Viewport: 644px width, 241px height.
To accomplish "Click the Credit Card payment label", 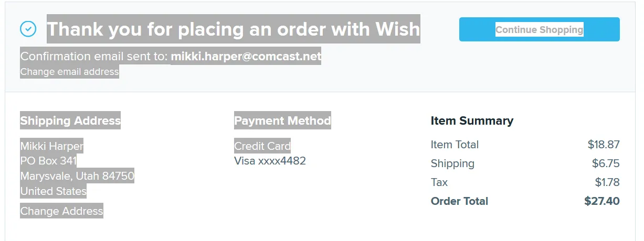I will (x=262, y=146).
